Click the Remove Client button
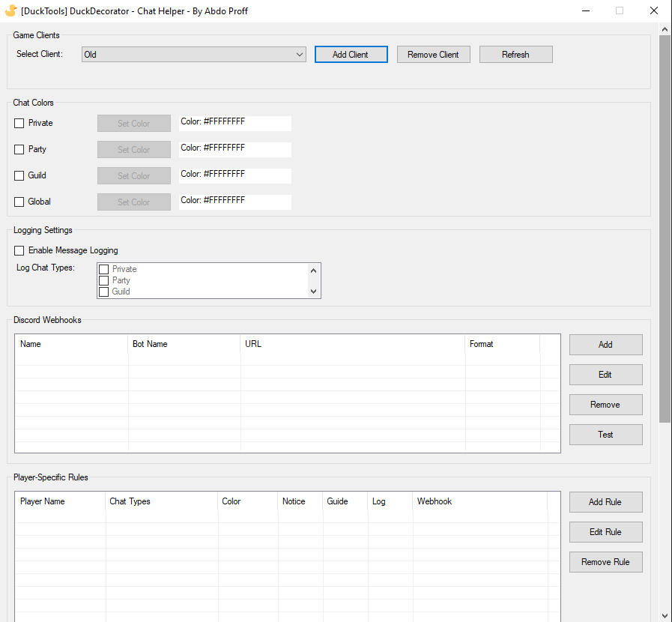 point(433,54)
